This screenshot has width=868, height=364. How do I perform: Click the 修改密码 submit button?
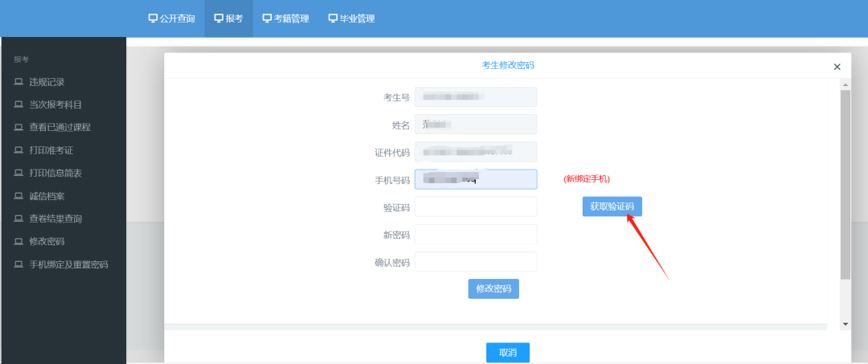click(x=493, y=288)
